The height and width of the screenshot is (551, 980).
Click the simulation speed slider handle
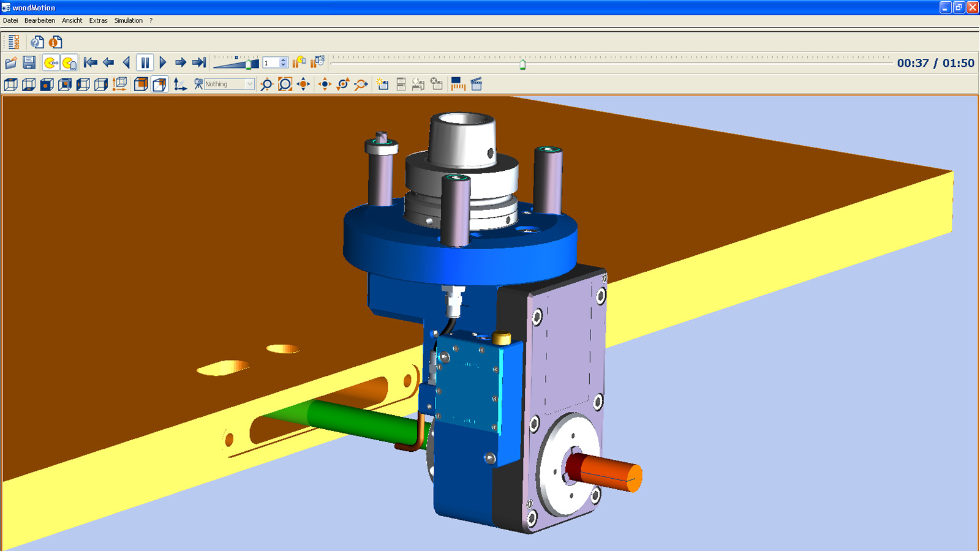coord(249,63)
